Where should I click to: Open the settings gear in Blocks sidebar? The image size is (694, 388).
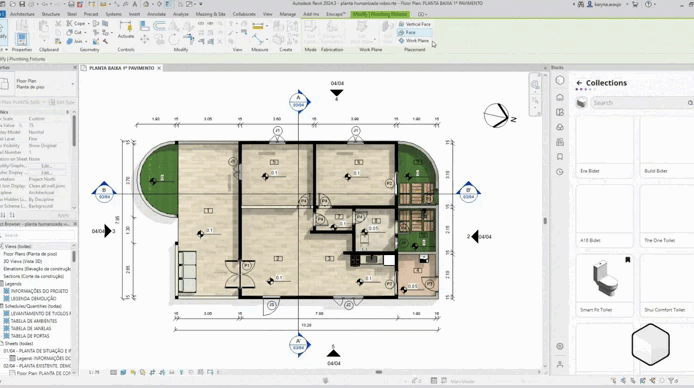coord(560,346)
